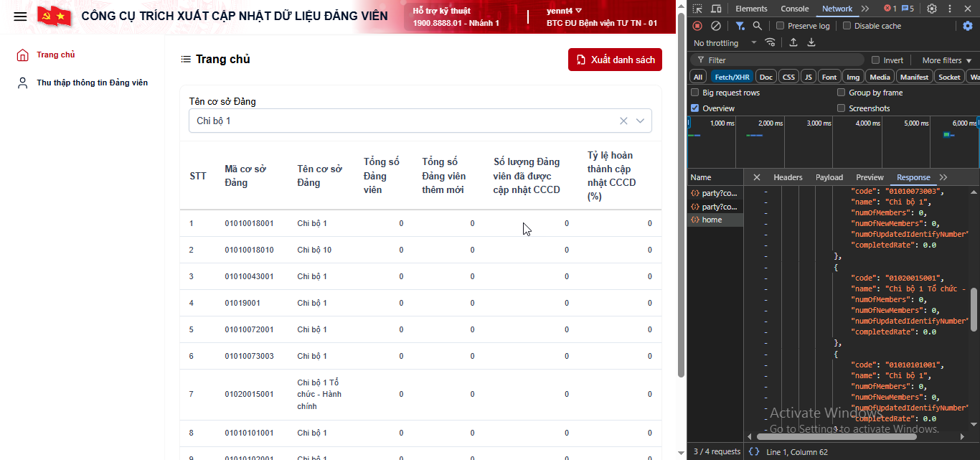Switch to the Console tab

pos(794,8)
